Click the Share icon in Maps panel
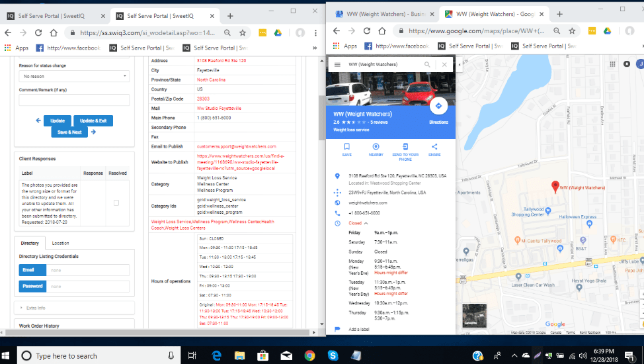The image size is (644, 364). (x=434, y=147)
